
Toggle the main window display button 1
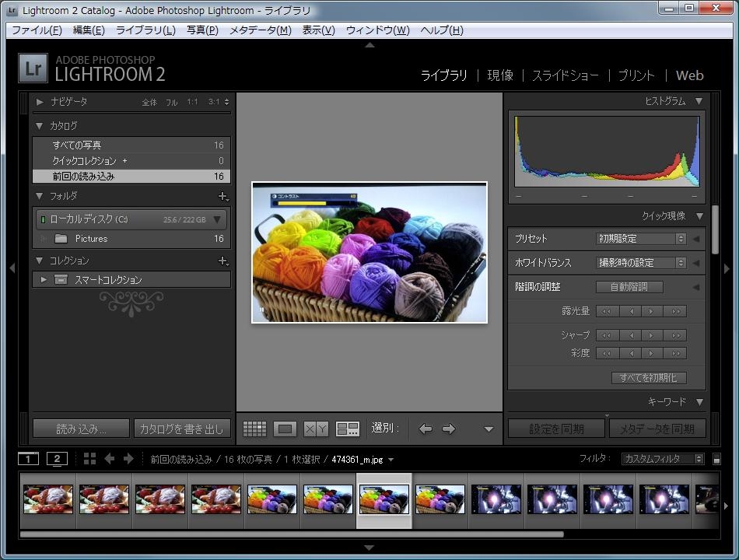pos(28,459)
